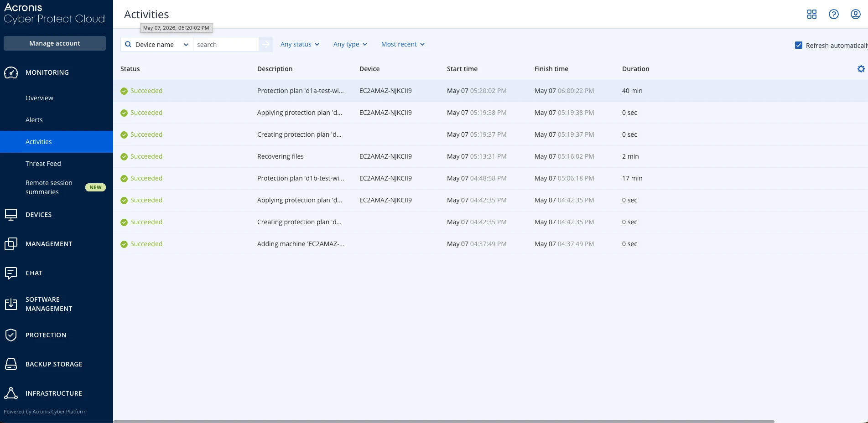
Task: Open the apps grid icon
Action: click(811, 14)
